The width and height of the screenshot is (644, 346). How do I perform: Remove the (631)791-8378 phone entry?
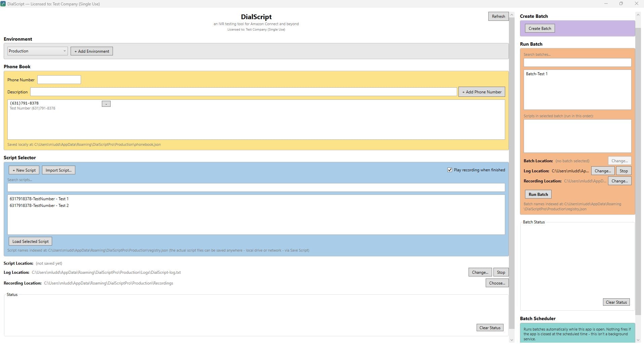click(x=106, y=104)
